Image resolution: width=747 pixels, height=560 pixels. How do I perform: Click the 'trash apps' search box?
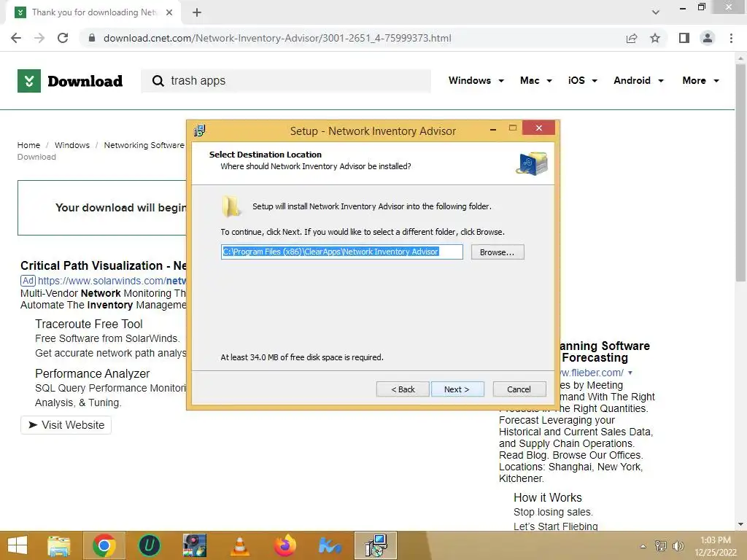click(286, 81)
